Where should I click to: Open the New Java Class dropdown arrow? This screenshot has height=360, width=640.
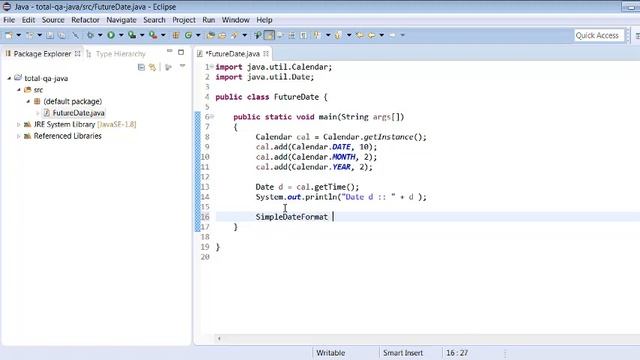pos(198,36)
